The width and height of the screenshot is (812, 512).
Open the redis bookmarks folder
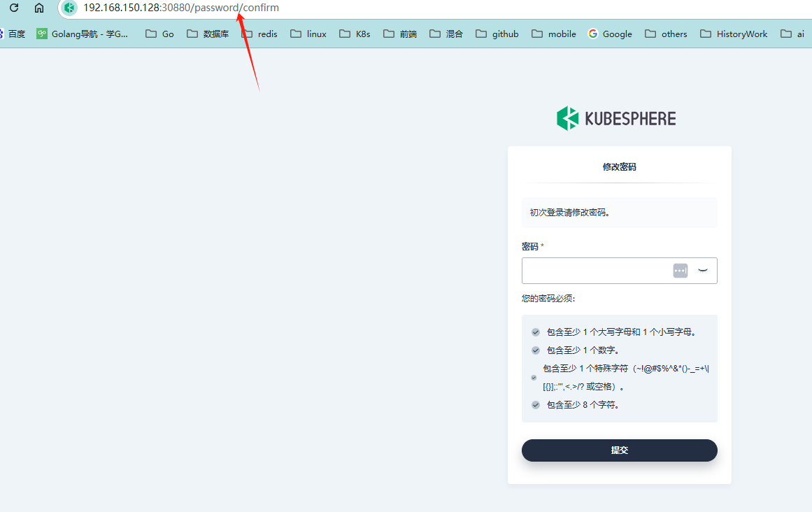(x=259, y=34)
